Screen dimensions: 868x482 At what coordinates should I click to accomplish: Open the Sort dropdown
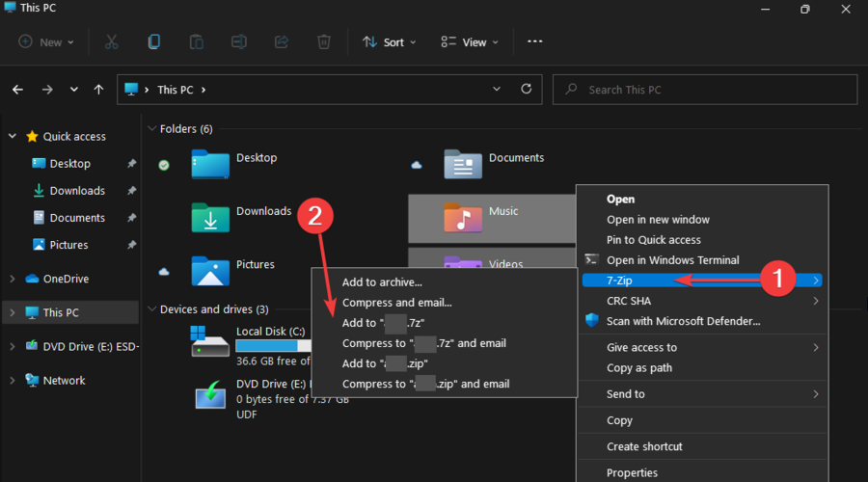pos(389,42)
